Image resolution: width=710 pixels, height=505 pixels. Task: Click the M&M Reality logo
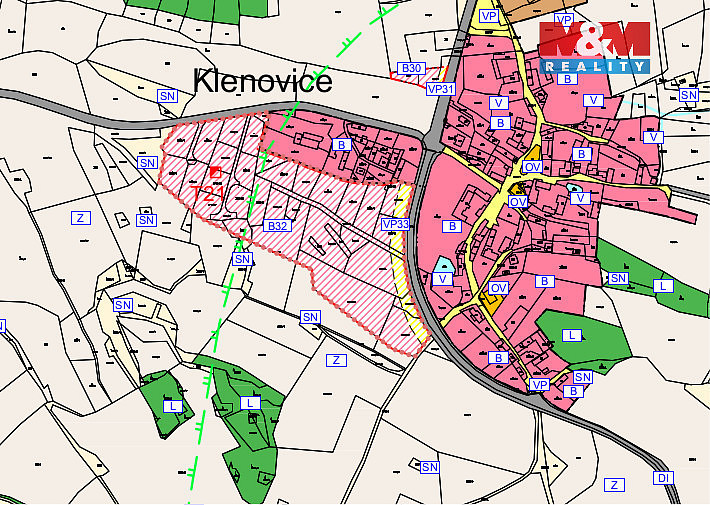tap(595, 47)
